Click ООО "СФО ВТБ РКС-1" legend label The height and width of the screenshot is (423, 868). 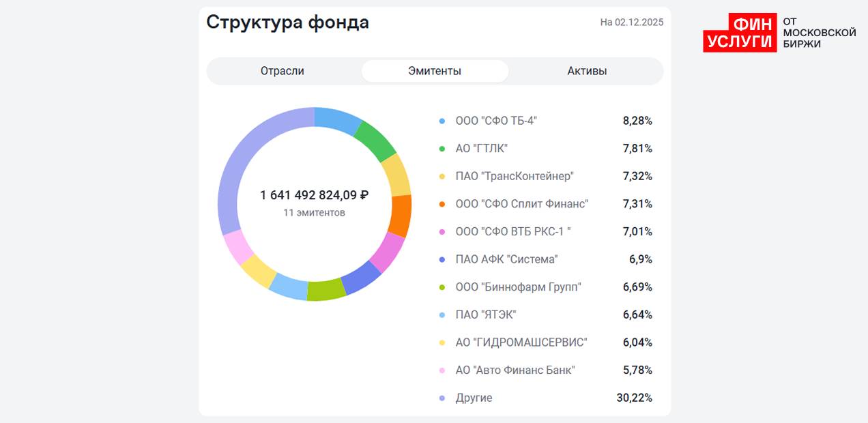click(x=512, y=232)
